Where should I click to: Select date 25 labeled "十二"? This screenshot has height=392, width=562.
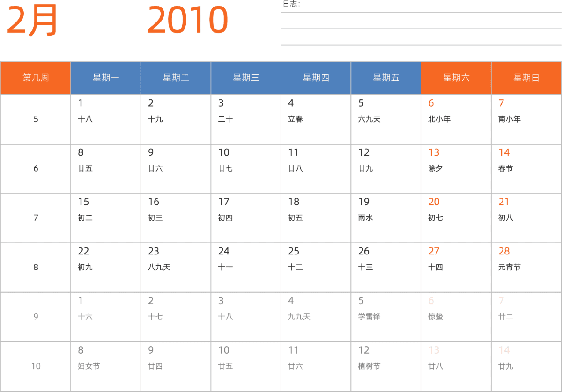[316, 268]
